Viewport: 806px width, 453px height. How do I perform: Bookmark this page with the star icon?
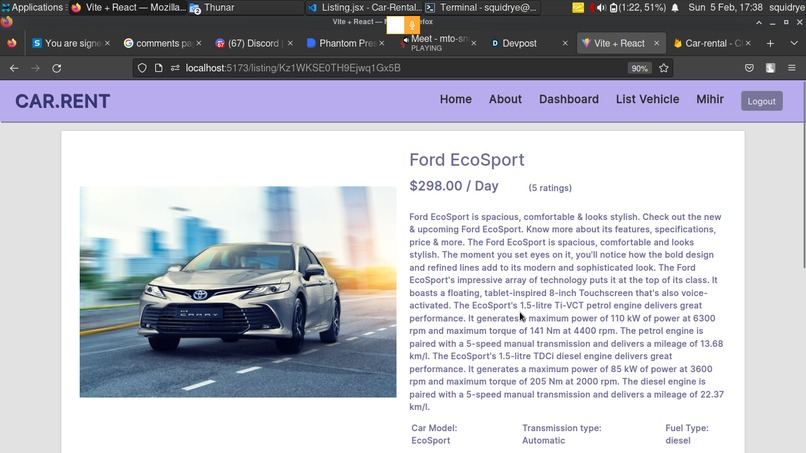(664, 68)
